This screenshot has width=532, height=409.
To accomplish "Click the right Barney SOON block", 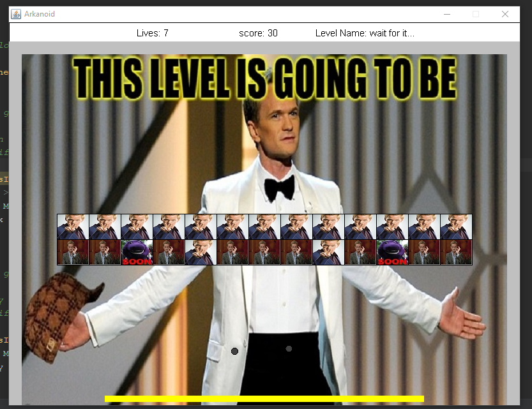I will point(392,252).
